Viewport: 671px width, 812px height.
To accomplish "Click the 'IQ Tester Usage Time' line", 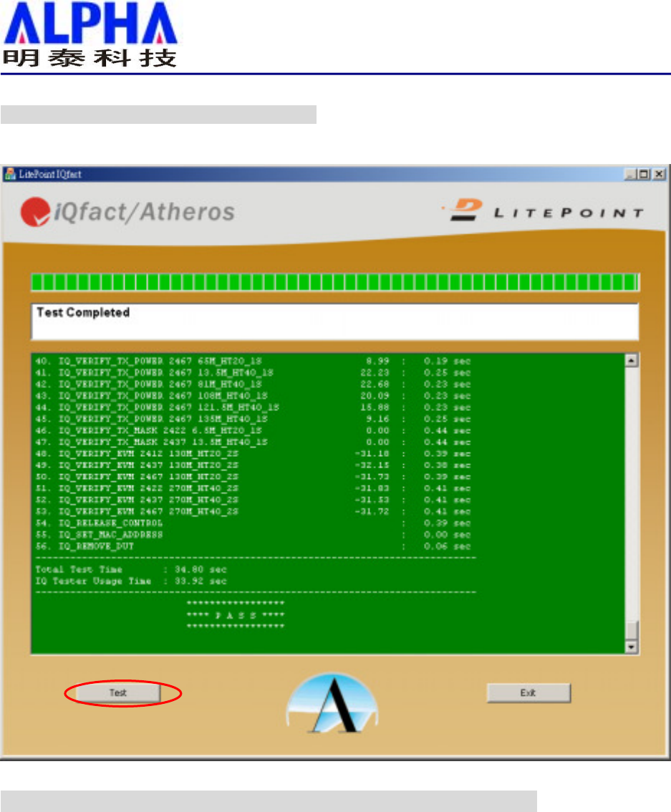I will pyautogui.click(x=131, y=581).
